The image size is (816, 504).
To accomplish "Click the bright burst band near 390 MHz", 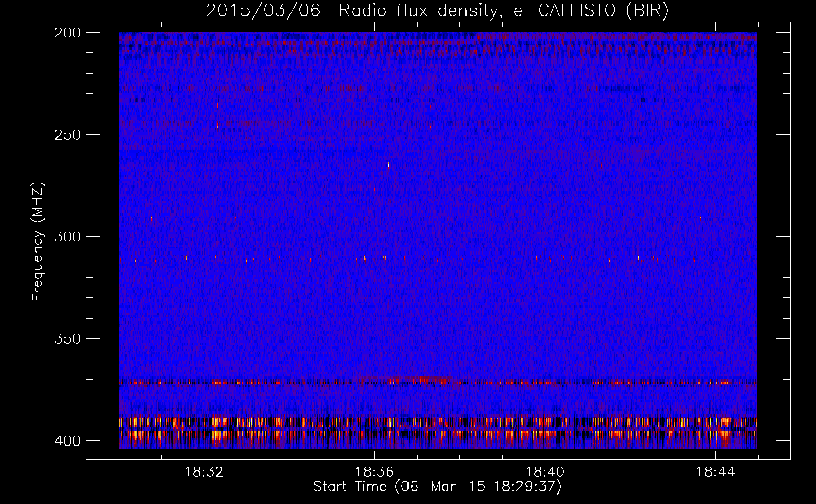I will tap(438, 422).
